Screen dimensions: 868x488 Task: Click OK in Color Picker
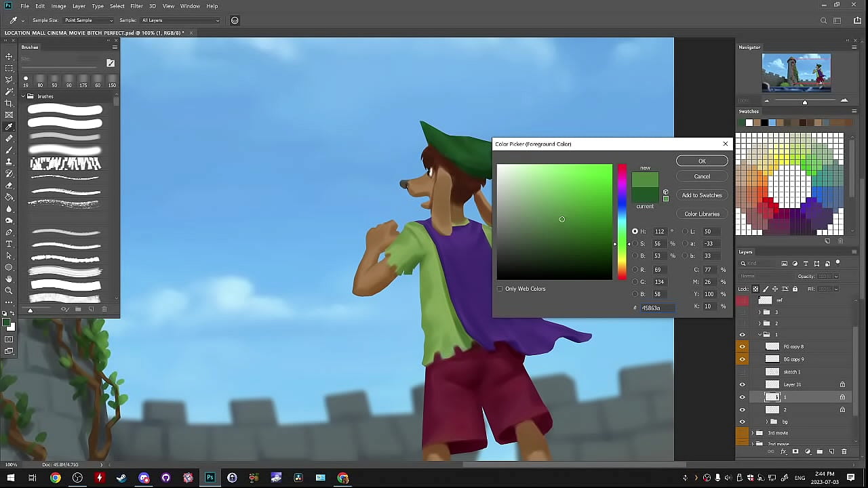[702, 161]
